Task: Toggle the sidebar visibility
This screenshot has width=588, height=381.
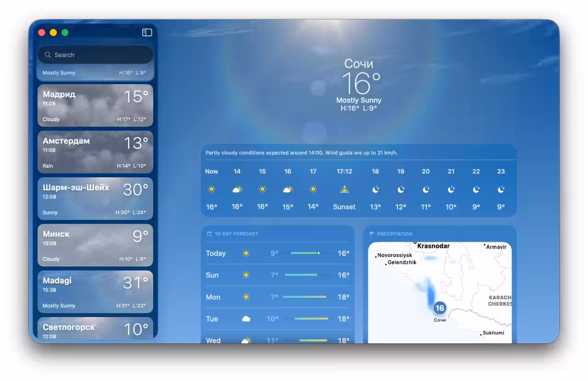Action: (147, 32)
